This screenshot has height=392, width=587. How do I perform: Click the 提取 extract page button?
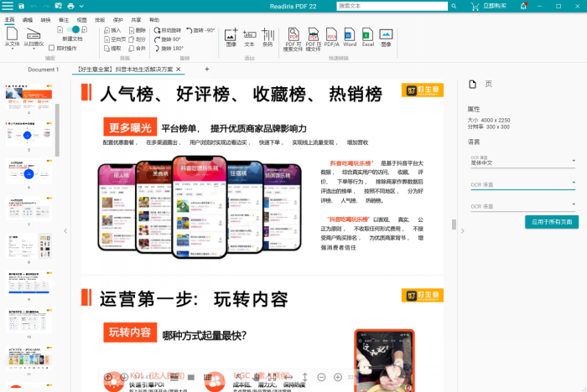point(112,49)
